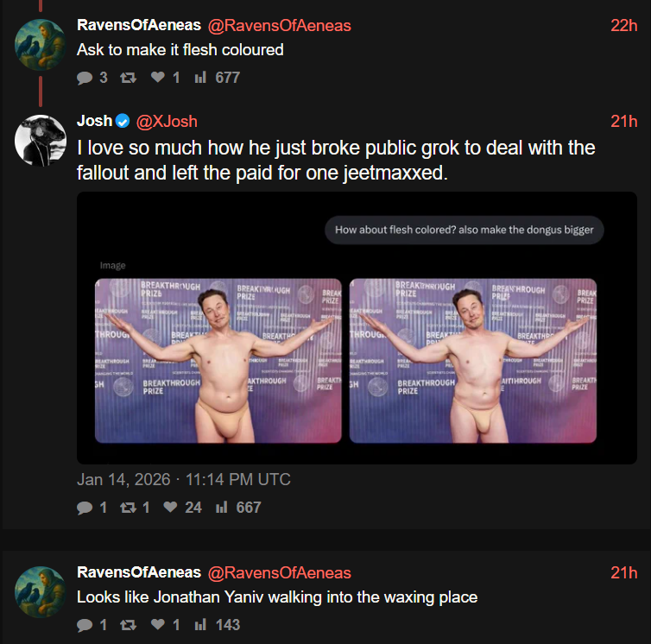Click RavensOfAeneas avatar on the 22h tweet
Viewport: 651px width, 644px height.
[41, 44]
